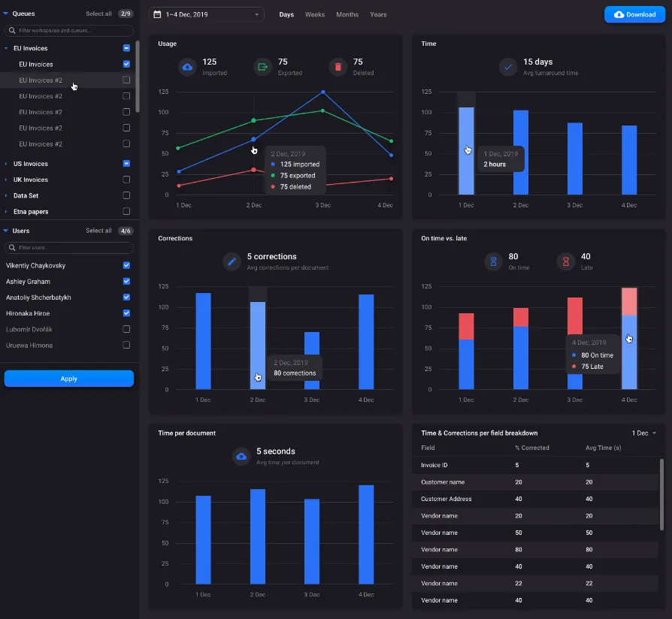Click the On time icon showing 80
This screenshot has height=619, width=672.
[x=494, y=261]
